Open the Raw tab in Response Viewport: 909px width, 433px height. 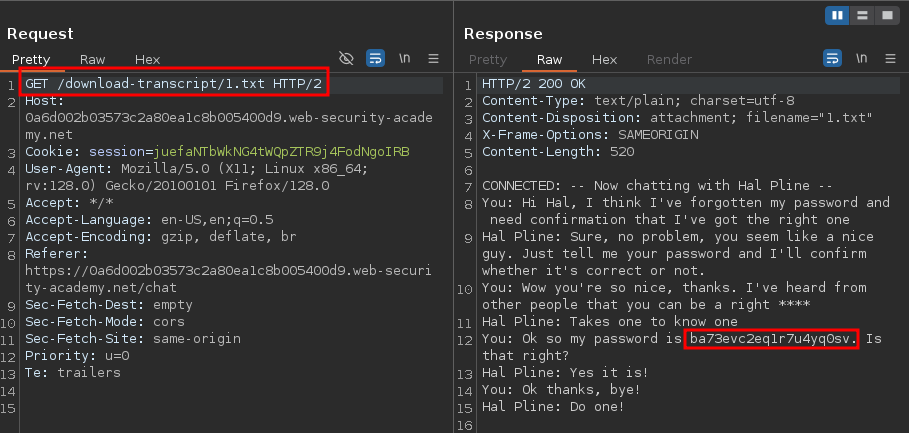549,60
